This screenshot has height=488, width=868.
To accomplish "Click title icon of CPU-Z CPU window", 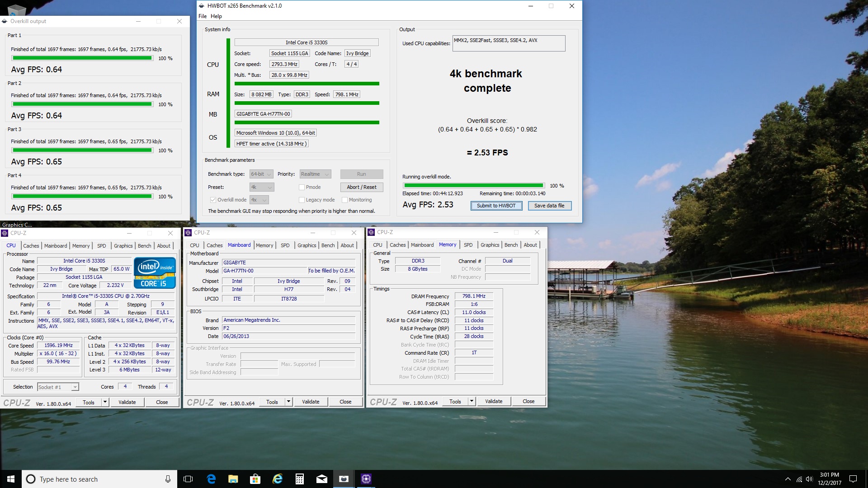I will tap(5, 233).
